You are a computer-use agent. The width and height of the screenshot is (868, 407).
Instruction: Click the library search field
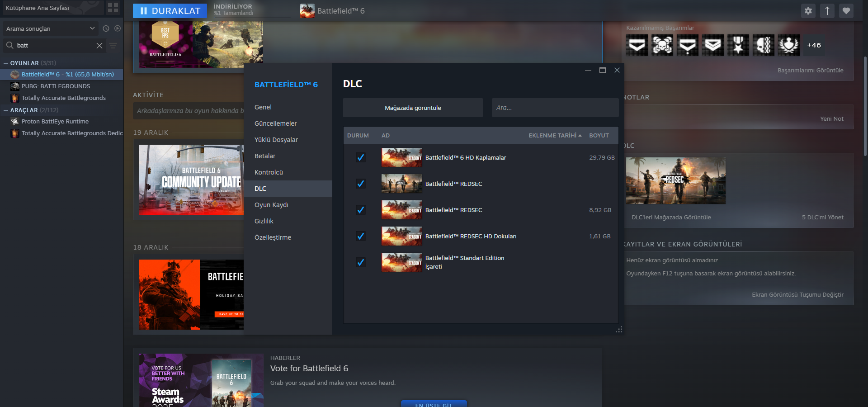coord(54,45)
